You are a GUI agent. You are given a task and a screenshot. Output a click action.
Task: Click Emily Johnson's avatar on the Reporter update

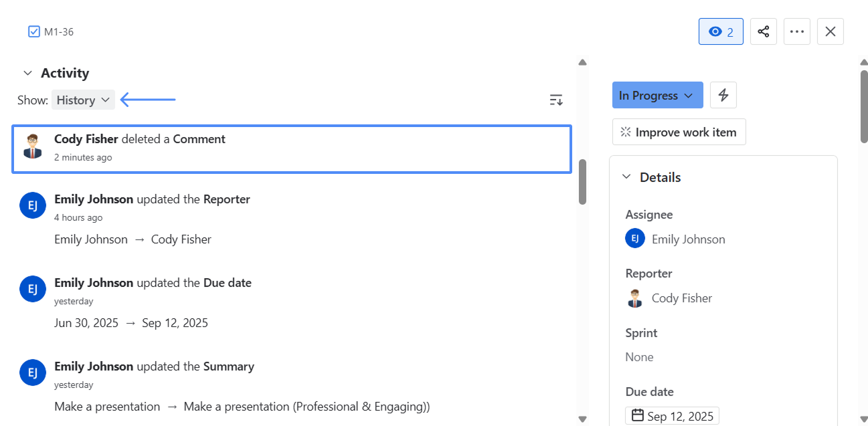tap(33, 205)
